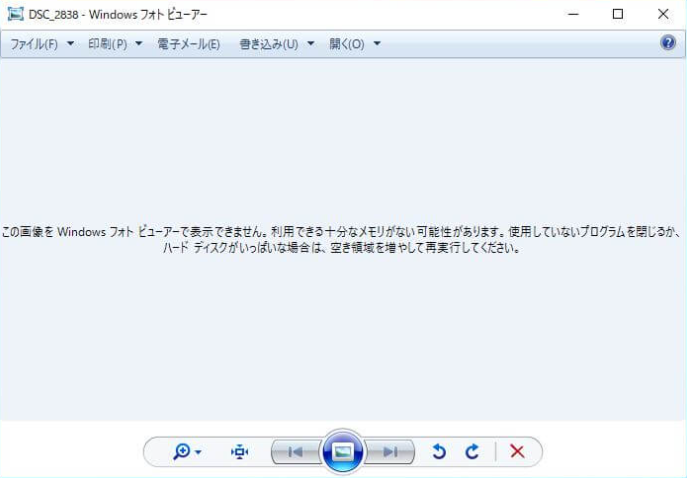This screenshot has width=687, height=478.
Task: Open help with the question mark icon
Action: 668,43
